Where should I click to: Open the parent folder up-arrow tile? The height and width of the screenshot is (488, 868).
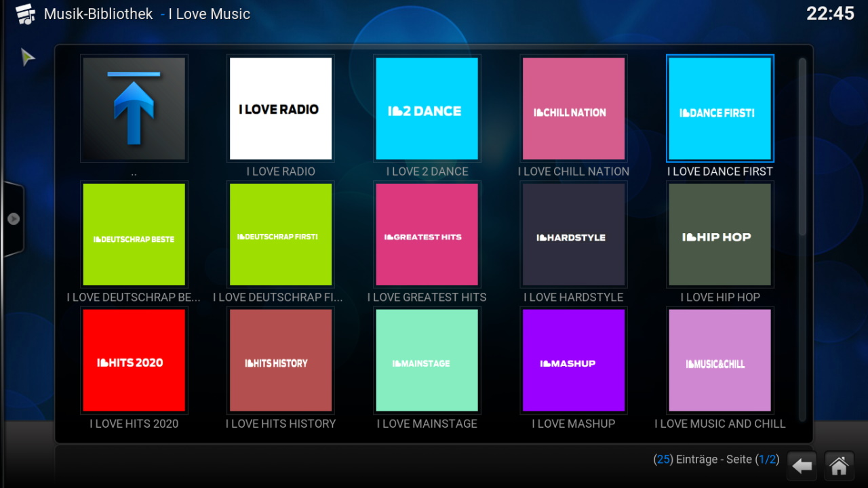tap(134, 109)
